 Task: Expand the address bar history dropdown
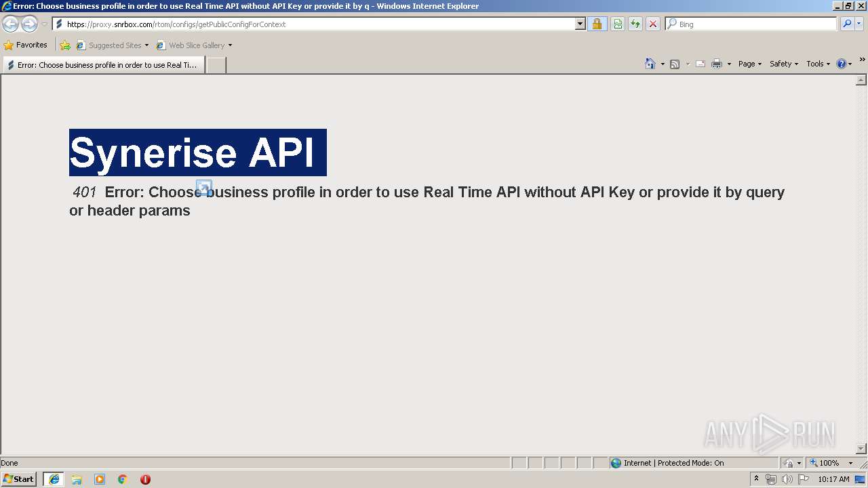[580, 24]
